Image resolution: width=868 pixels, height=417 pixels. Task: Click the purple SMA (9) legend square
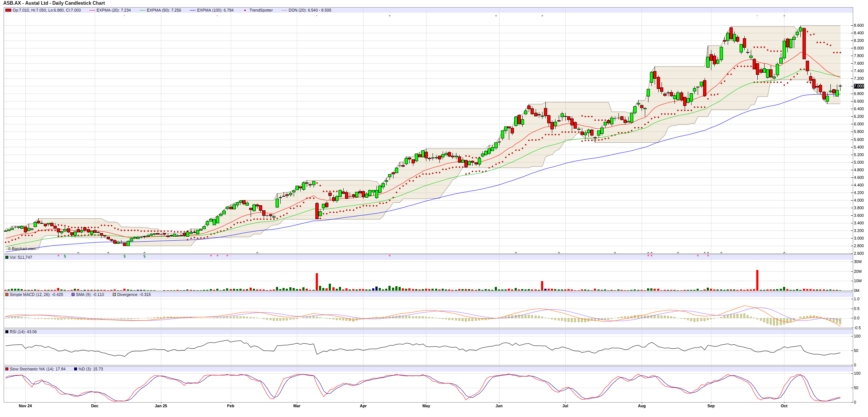73,295
